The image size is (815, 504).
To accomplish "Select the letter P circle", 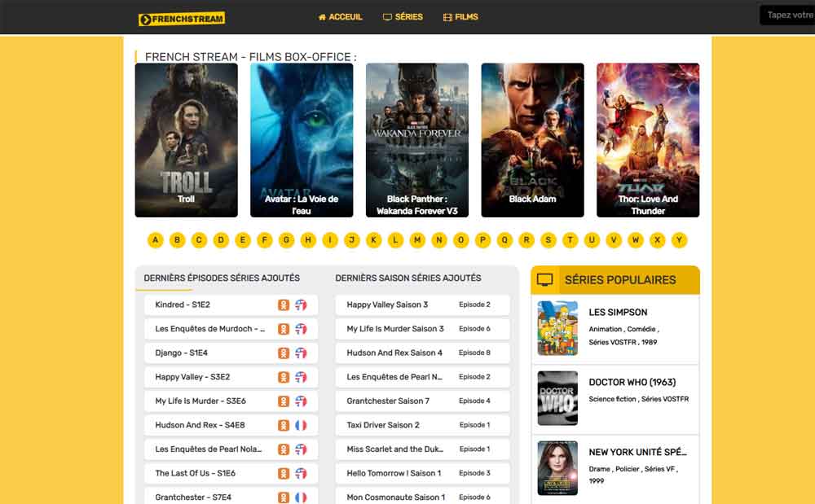I will point(482,240).
